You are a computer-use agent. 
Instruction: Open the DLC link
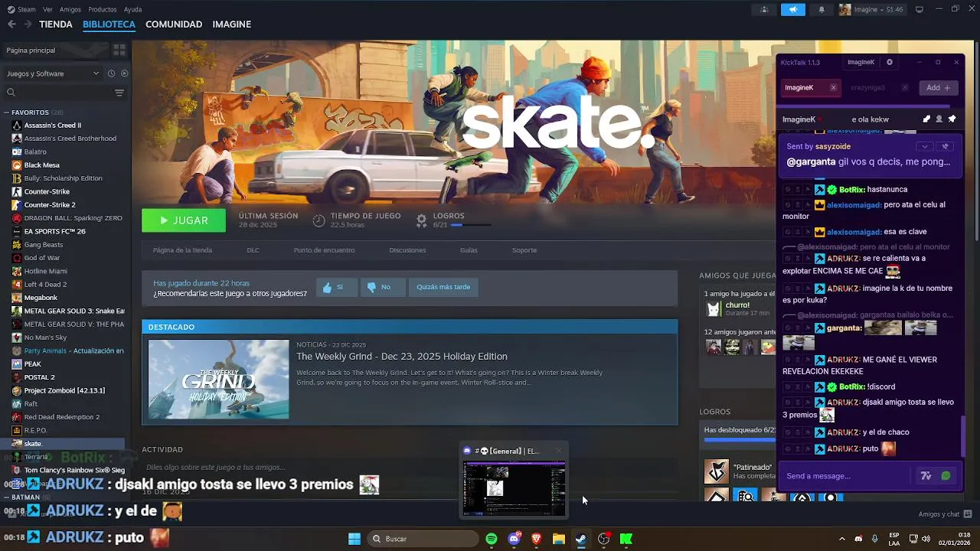click(x=253, y=250)
